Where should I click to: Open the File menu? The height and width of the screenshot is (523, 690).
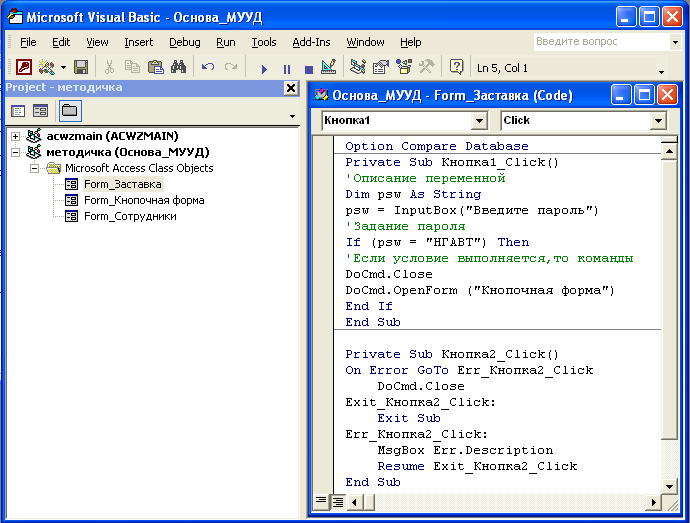[28, 42]
